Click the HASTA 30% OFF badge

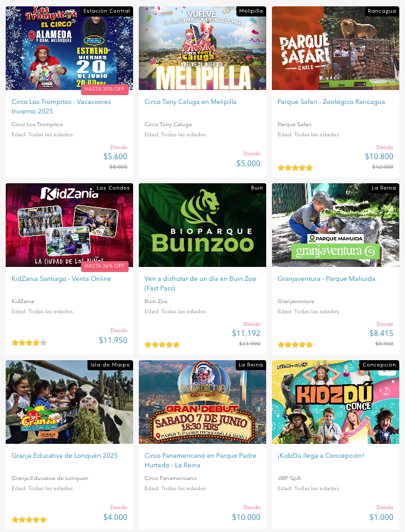pos(105,89)
